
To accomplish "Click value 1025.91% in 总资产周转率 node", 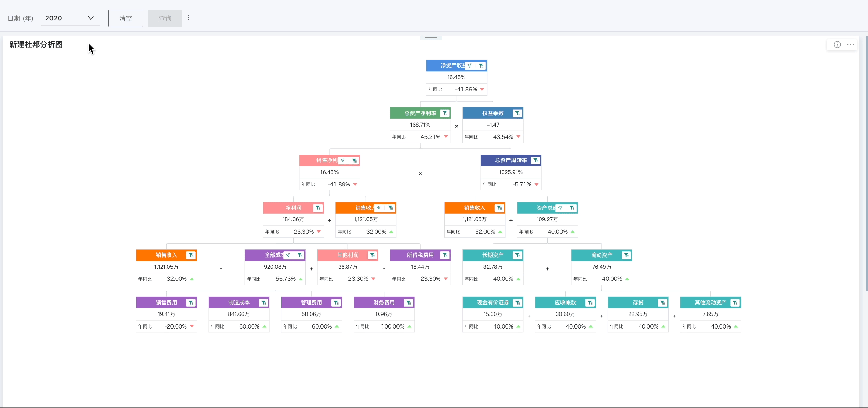I will pos(511,172).
